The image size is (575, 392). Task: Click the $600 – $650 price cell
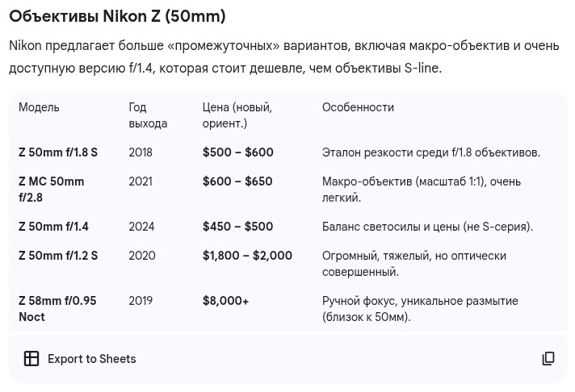[x=237, y=181]
